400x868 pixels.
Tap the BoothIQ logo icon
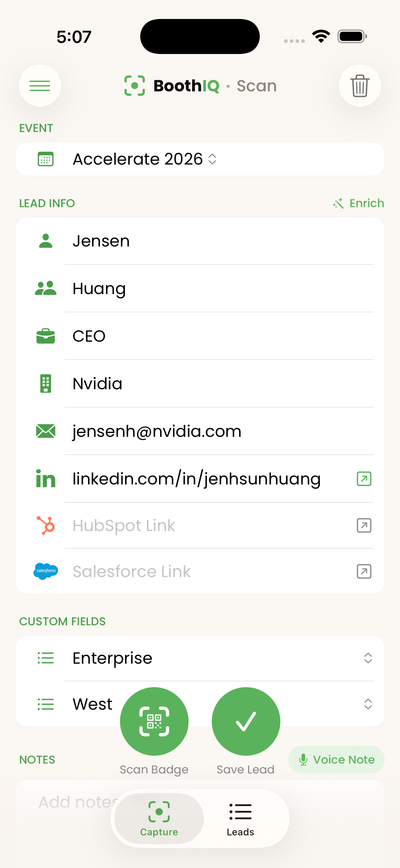(135, 86)
